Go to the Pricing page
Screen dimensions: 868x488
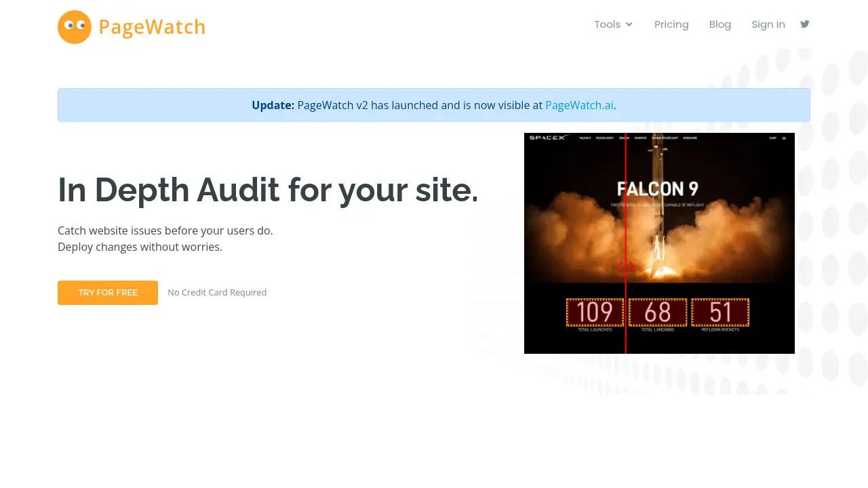point(671,24)
